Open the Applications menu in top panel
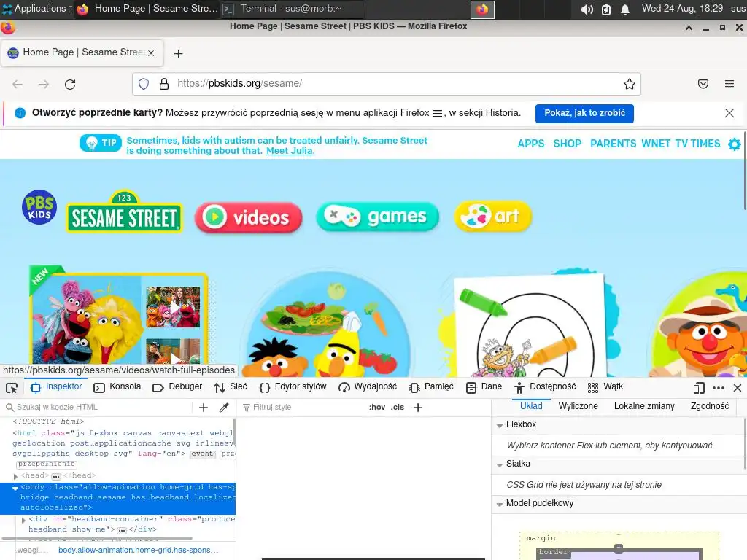 tap(35, 9)
